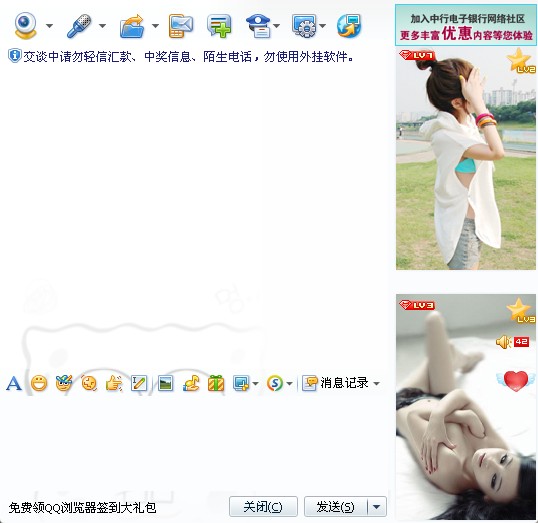Click 免费领QQ浏览器签到大礼包 link

pos(82,508)
